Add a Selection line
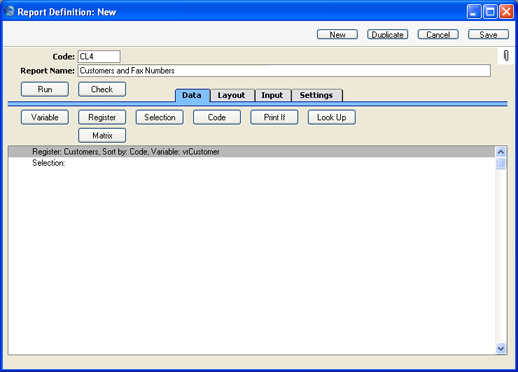 [x=159, y=117]
